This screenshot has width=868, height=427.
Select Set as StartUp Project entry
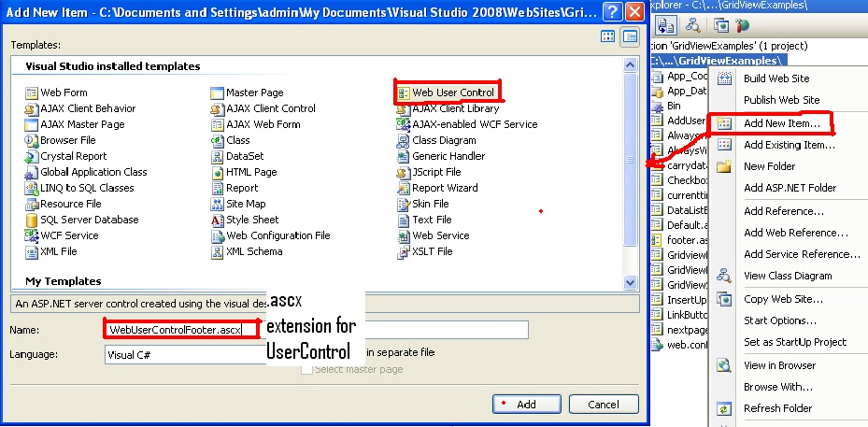tap(795, 342)
